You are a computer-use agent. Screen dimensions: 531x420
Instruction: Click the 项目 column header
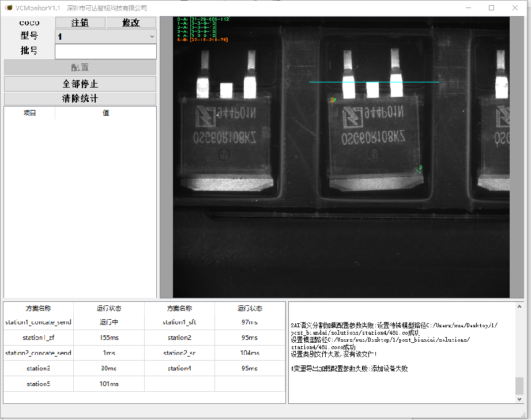[29, 112]
